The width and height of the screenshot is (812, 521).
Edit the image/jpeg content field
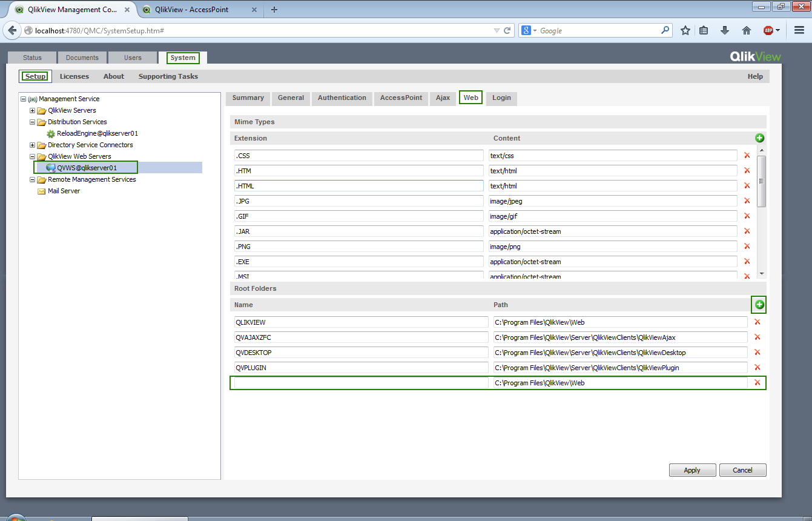coord(613,201)
